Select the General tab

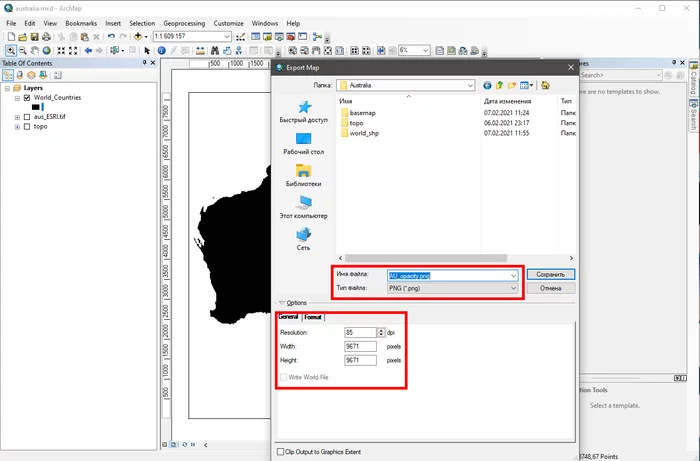(288, 316)
